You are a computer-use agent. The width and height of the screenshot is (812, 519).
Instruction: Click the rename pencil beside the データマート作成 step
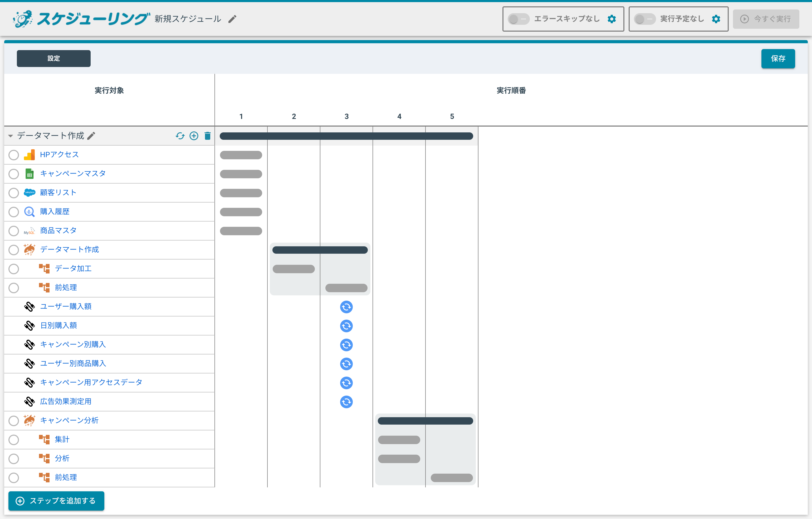click(x=91, y=136)
